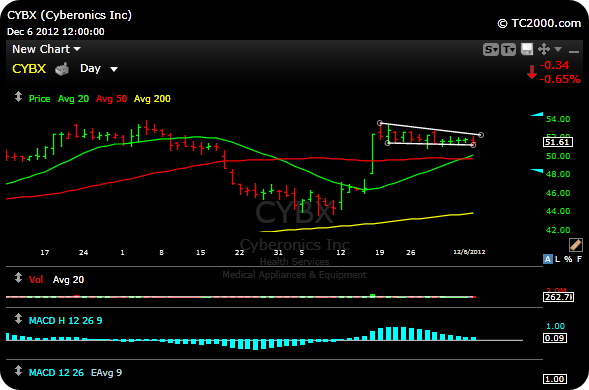The width and height of the screenshot is (589, 390).
Task: Click the lower trendline left endpoint handle
Action: point(388,143)
